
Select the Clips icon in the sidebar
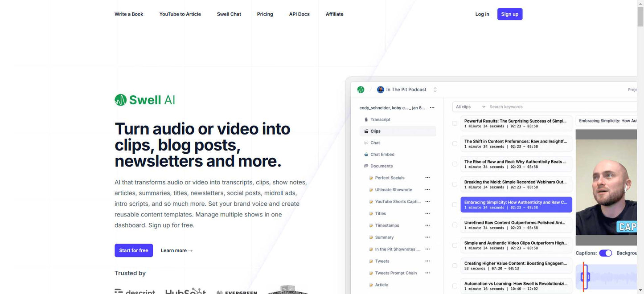[x=366, y=131]
